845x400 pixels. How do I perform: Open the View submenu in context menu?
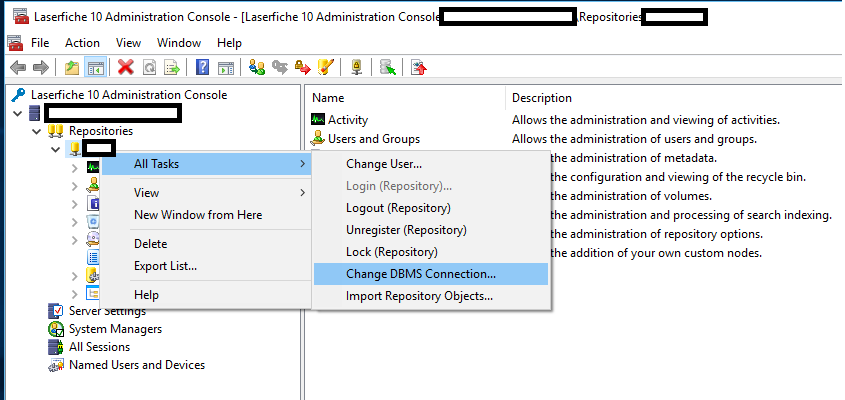206,192
